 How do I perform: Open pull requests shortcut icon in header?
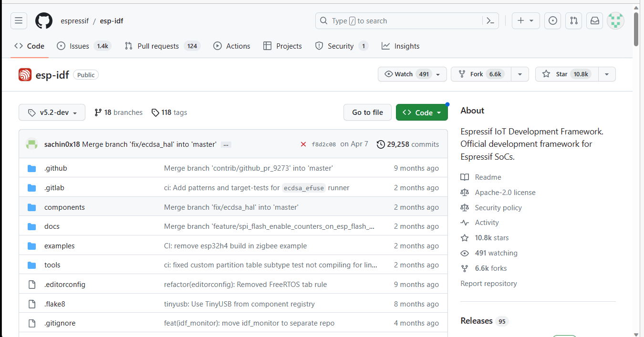point(574,20)
